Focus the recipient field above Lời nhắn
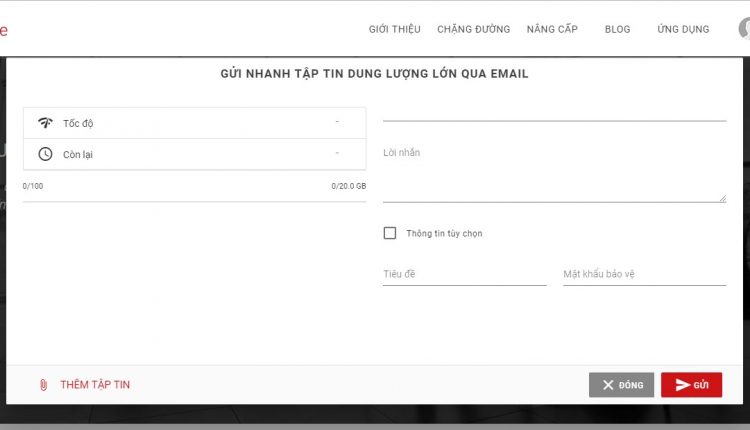The width and height of the screenshot is (750, 430). pyautogui.click(x=554, y=112)
